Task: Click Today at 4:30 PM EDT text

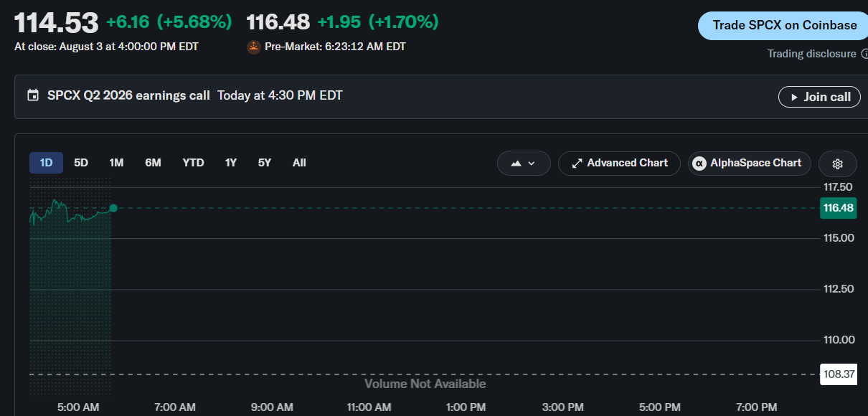Action: pyautogui.click(x=280, y=95)
